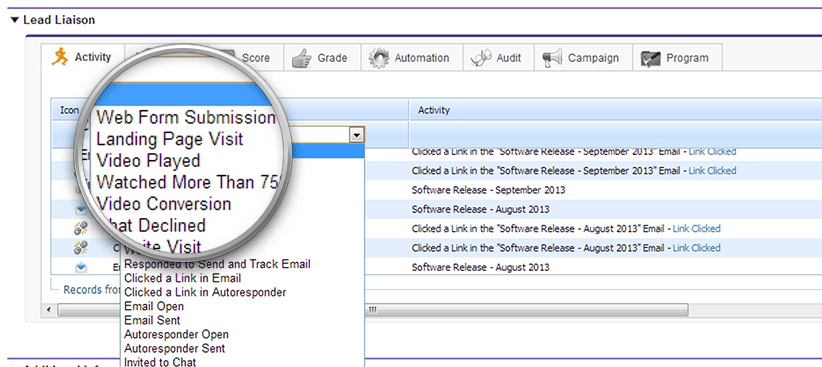Click the running-man Activity tab icon
The height and width of the screenshot is (367, 822).
pyautogui.click(x=60, y=57)
